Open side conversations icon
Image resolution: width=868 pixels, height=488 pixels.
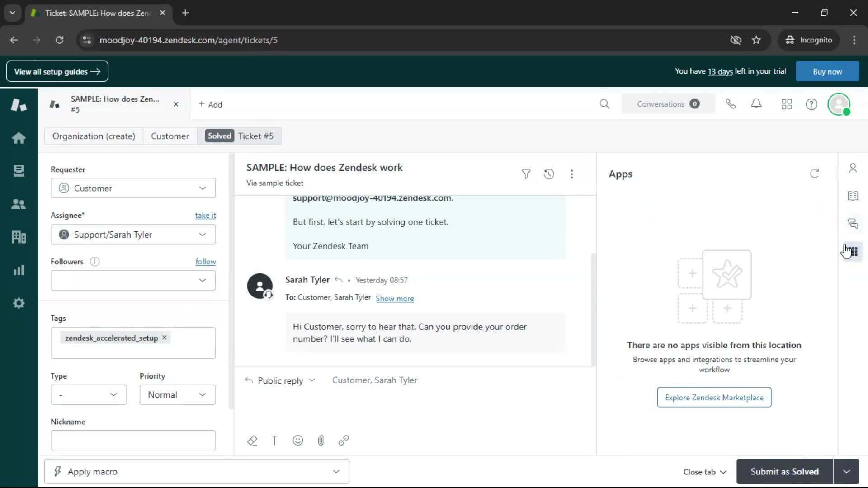pos(853,223)
